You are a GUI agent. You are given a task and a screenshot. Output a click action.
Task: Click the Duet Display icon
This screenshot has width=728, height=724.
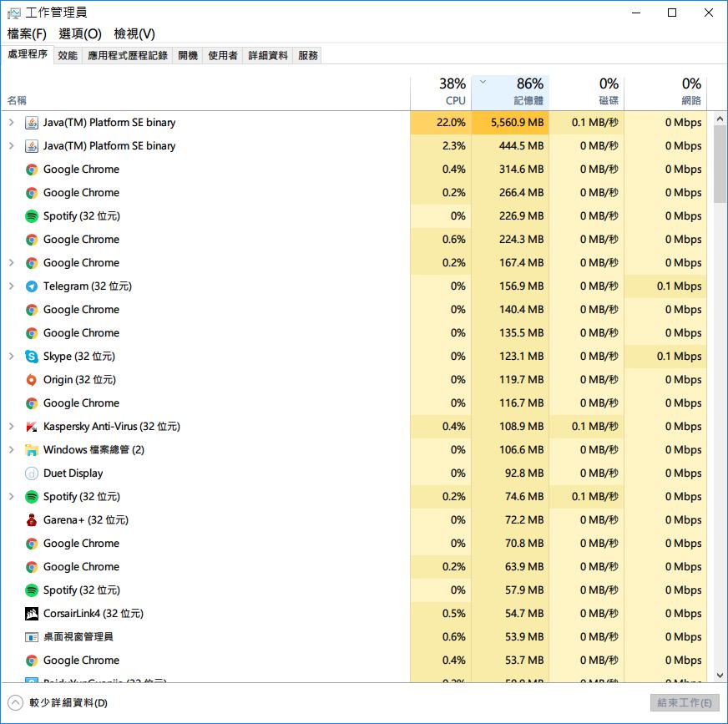coord(32,473)
